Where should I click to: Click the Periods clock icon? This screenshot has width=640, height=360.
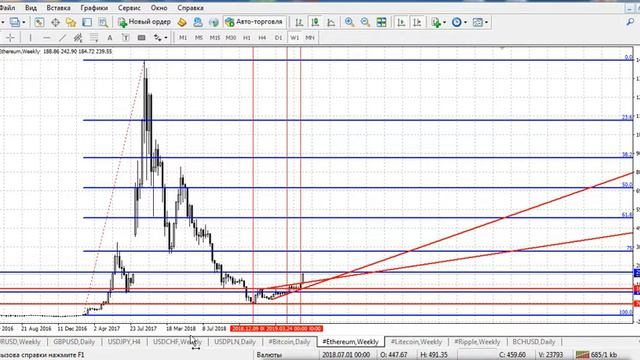pos(456,22)
